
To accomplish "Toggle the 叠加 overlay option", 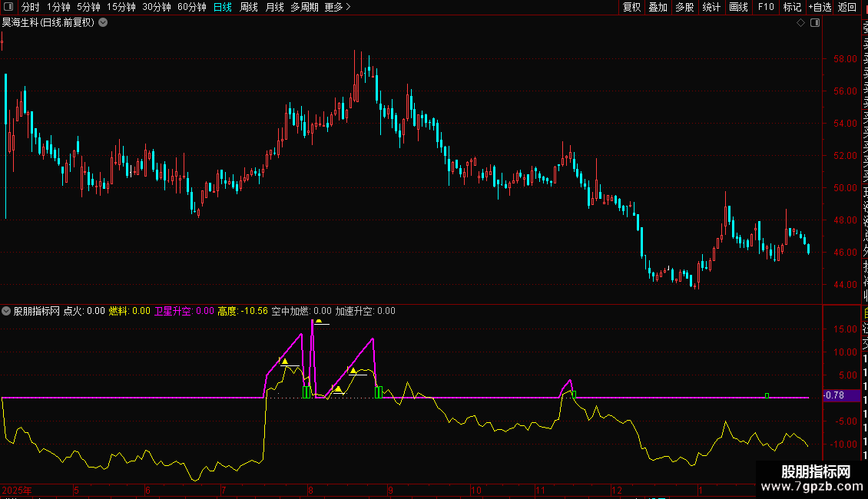I will [658, 7].
